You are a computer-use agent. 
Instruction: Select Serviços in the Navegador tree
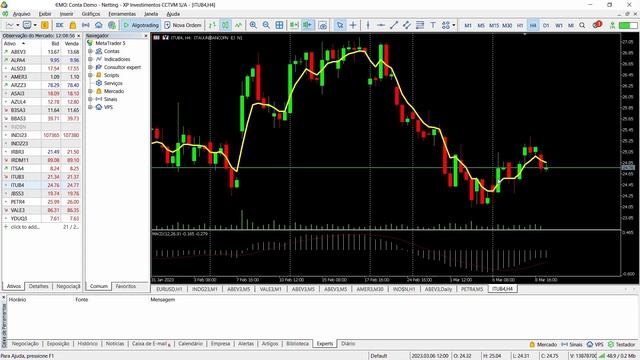(x=113, y=83)
